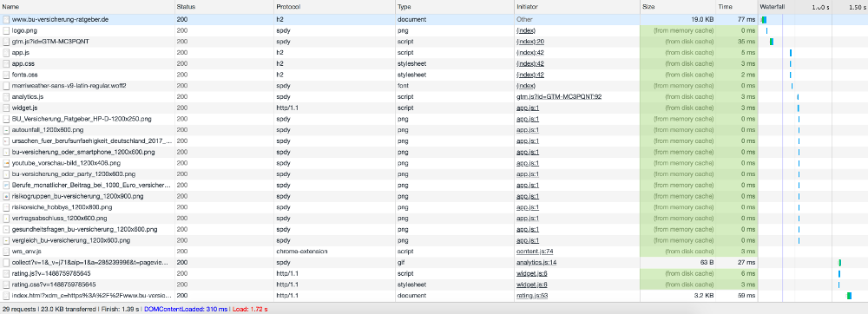Click the document icon for www.bu-versicherung-ratgeber.de
Viewport: 868px width, 314px height.
point(6,19)
